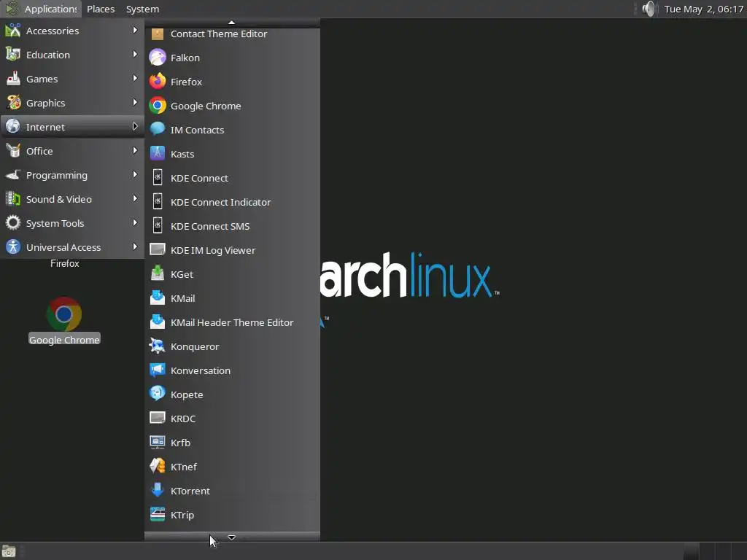Open KTnef viewer icon
Screen dimensions: 747x560
(x=158, y=466)
